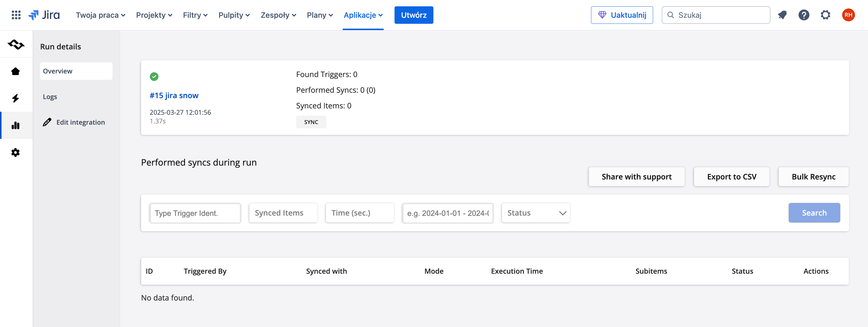This screenshot has height=327, width=868.
Task: Expand the Twoja praca menu
Action: point(100,15)
